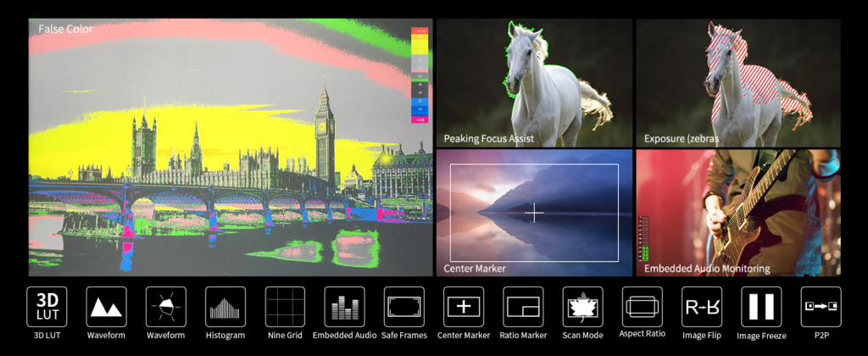Select the mountain-shaped Waveform icon
Screen dimensions: 868x356
(106, 307)
